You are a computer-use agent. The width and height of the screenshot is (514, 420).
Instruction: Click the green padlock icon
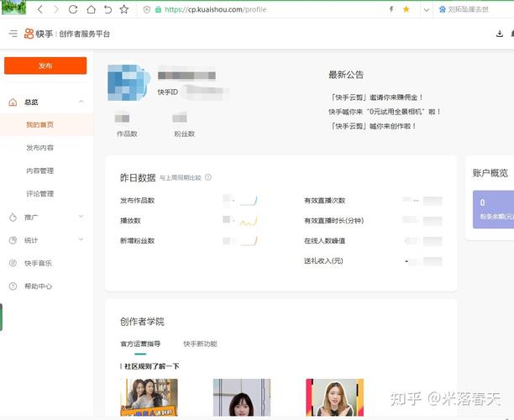click(158, 10)
